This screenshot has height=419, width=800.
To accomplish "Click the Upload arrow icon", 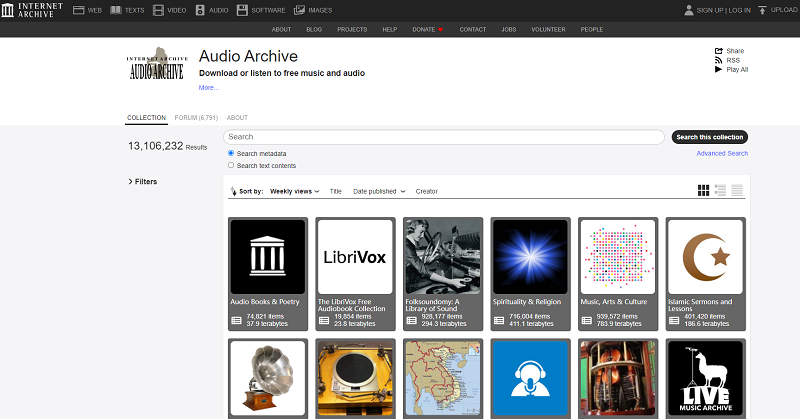I will click(762, 10).
